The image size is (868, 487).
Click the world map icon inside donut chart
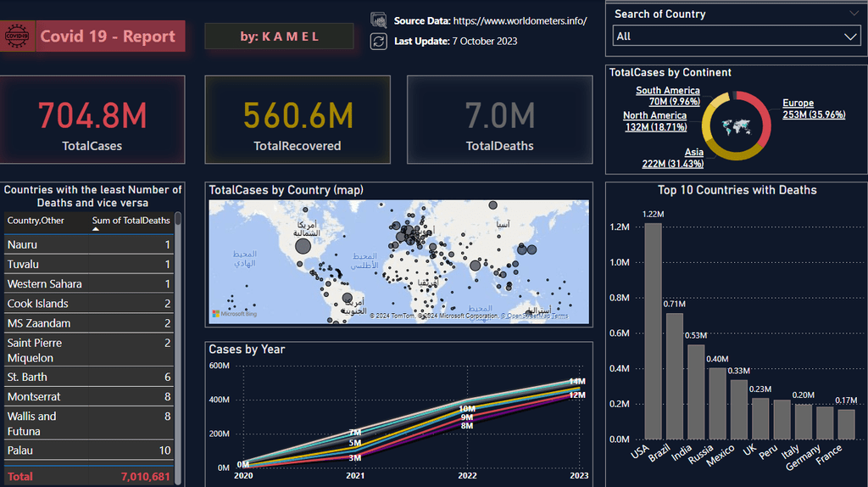737,126
